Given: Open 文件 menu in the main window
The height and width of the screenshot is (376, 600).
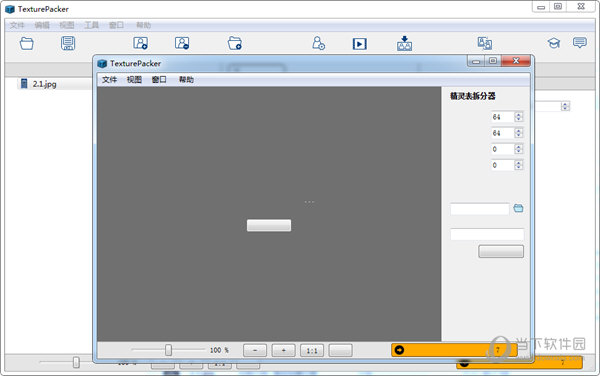Looking at the screenshot, I should point(17,25).
